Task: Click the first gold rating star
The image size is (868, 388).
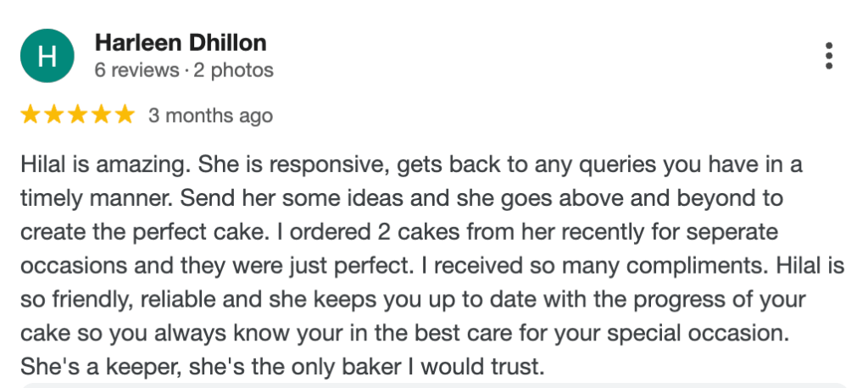Action: coord(30,114)
